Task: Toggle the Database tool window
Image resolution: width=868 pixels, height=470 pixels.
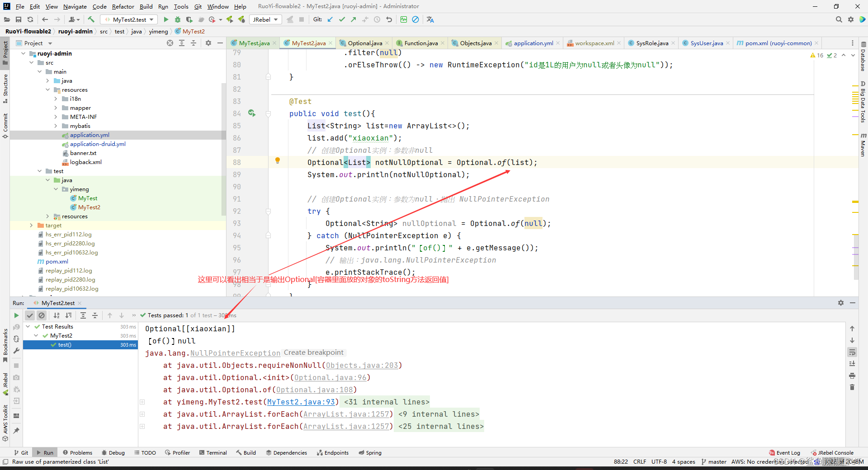Action: [x=863, y=56]
